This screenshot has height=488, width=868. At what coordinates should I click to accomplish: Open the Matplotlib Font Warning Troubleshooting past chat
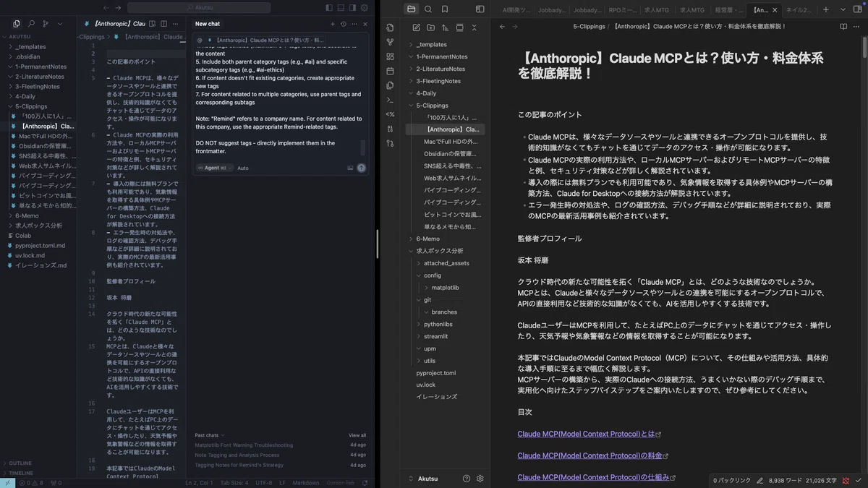[244, 445]
